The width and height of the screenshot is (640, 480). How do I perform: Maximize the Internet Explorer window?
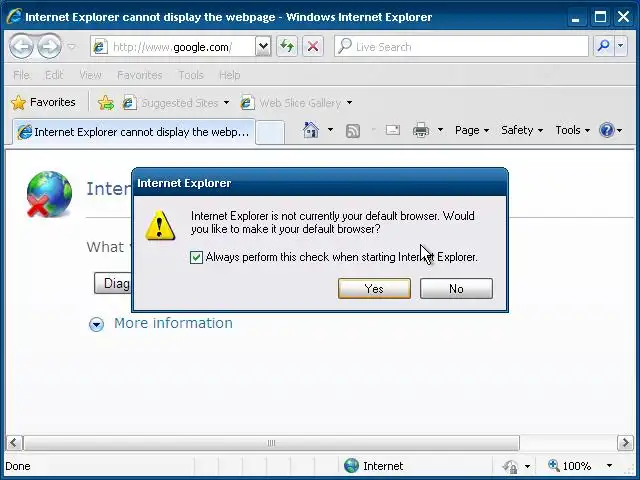[x=600, y=17]
